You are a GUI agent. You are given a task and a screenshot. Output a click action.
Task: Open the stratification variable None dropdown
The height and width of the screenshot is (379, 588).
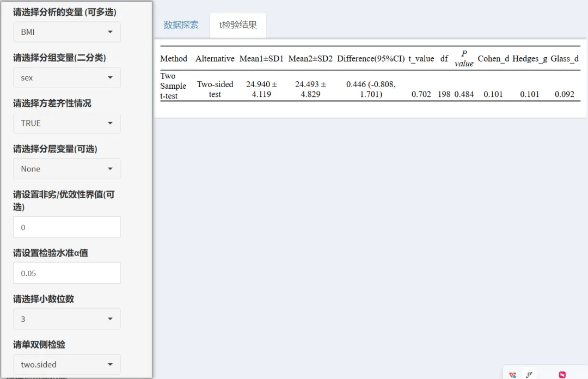[66, 169]
